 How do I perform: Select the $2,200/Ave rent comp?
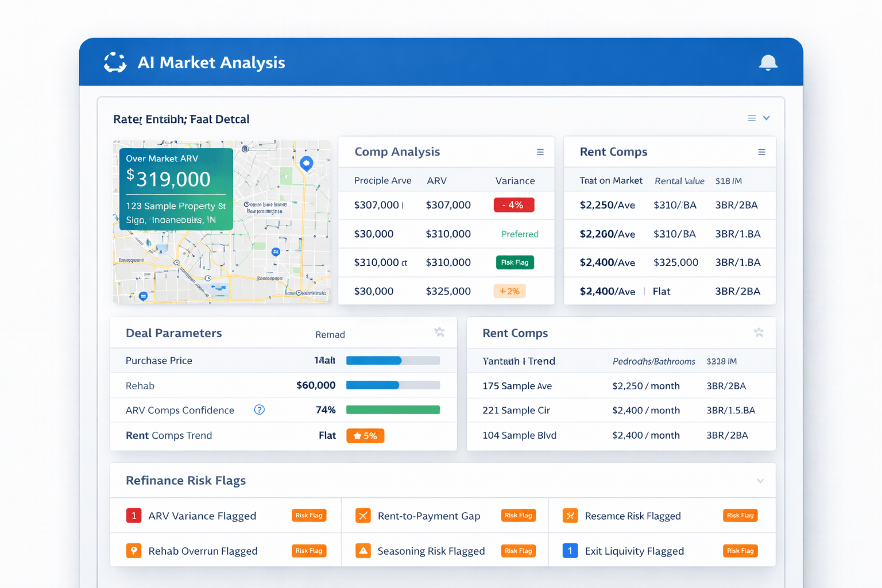(x=608, y=234)
